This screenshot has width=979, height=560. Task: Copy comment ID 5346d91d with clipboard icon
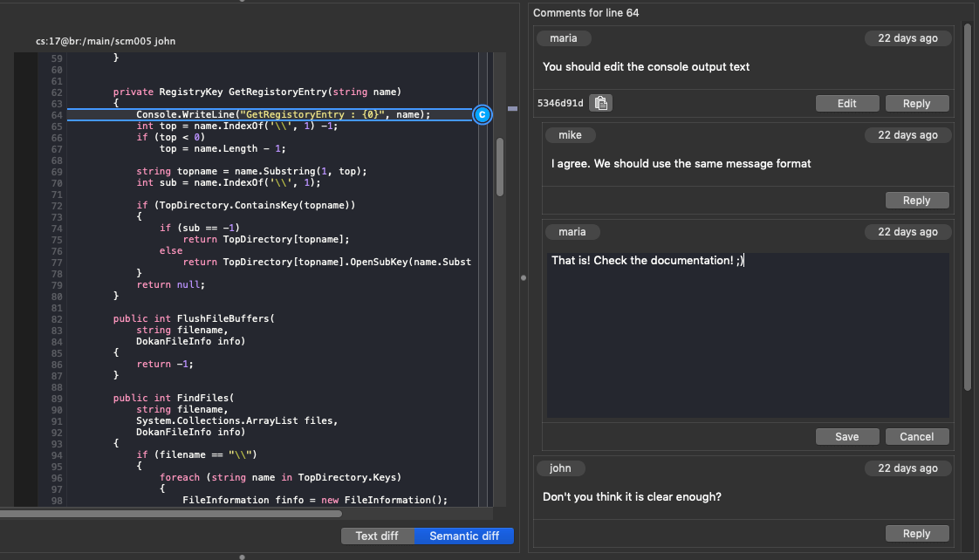[x=600, y=103]
